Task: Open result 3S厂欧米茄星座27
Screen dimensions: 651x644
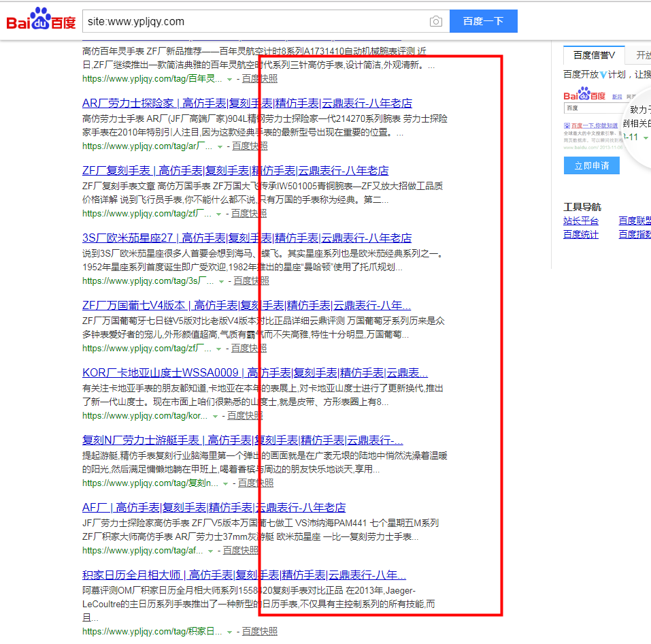Action: coord(247,238)
